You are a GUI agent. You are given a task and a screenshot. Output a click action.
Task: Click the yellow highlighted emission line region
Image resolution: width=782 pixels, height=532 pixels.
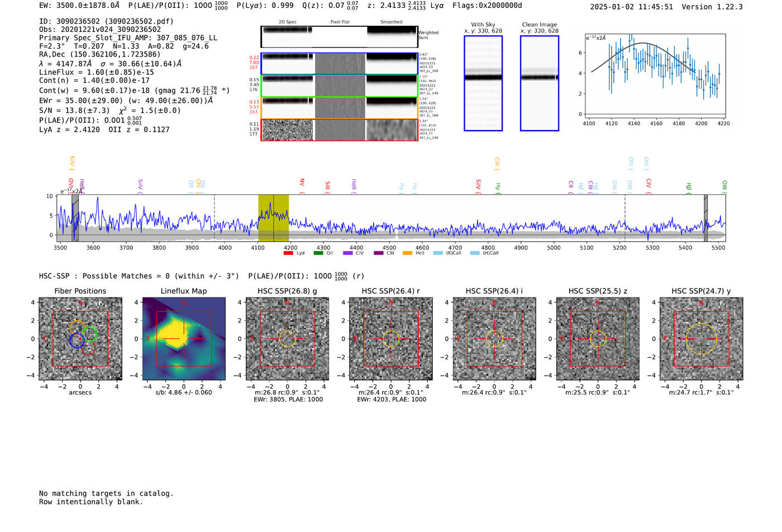coord(273,218)
